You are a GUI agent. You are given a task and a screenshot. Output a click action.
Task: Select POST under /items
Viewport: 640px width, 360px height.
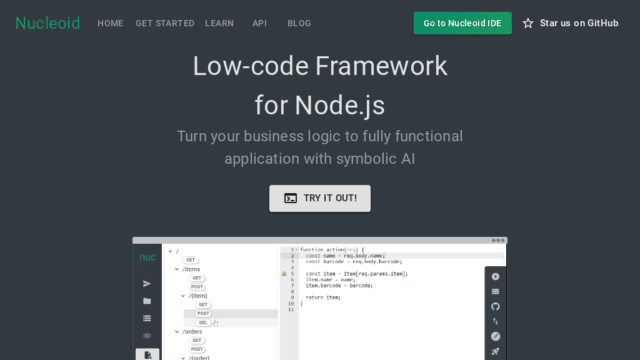(x=197, y=287)
